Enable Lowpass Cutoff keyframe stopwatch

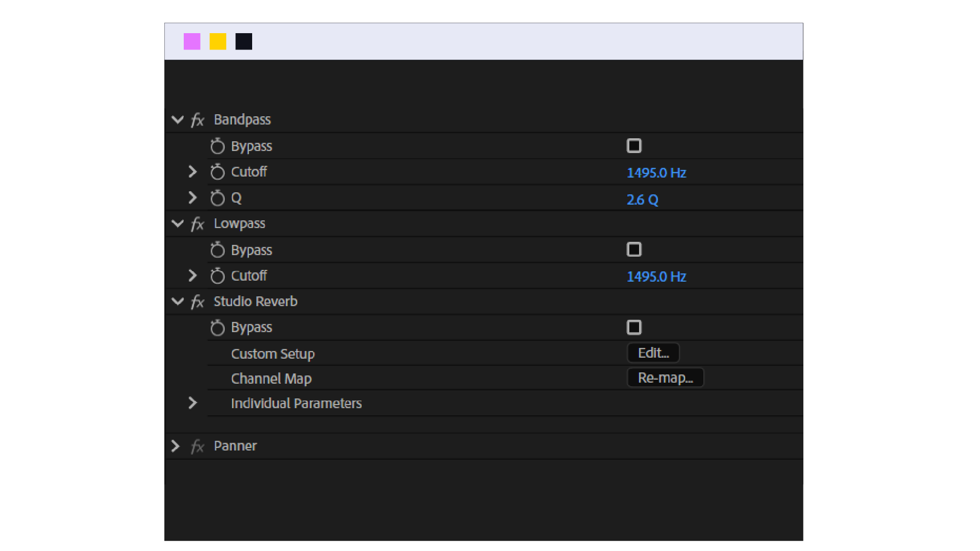tap(217, 276)
